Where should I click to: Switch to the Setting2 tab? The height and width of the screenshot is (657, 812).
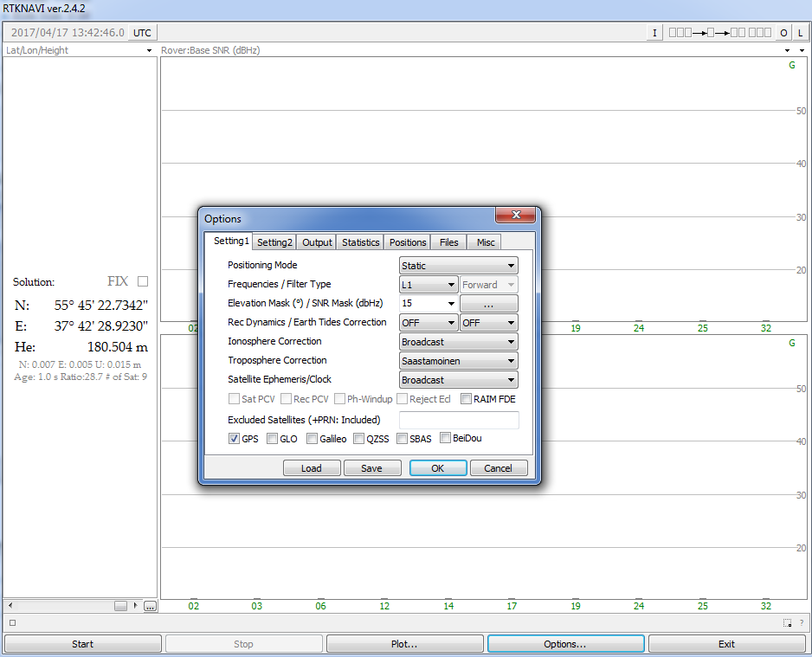point(274,242)
